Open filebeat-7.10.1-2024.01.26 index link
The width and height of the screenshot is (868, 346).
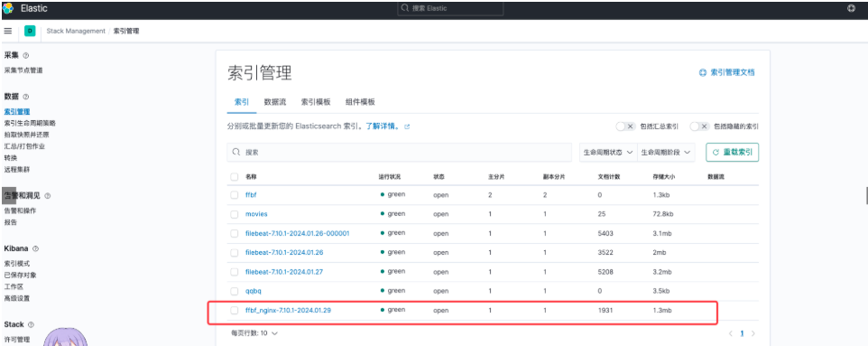tap(284, 252)
